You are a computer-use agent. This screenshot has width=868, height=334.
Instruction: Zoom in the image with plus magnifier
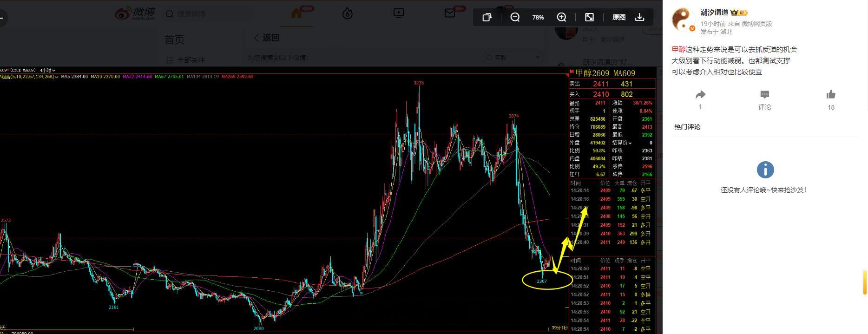click(561, 17)
